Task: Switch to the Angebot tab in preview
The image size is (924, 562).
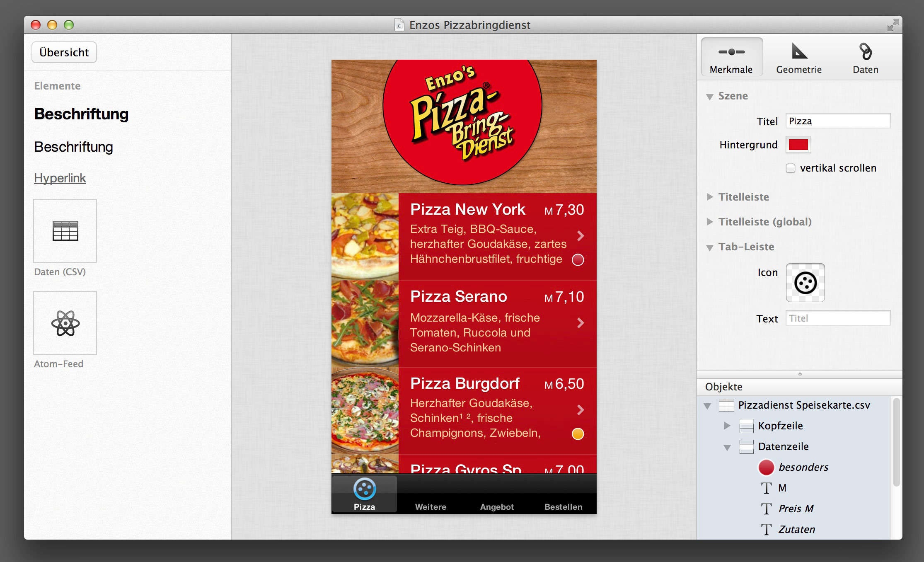Action: click(497, 494)
